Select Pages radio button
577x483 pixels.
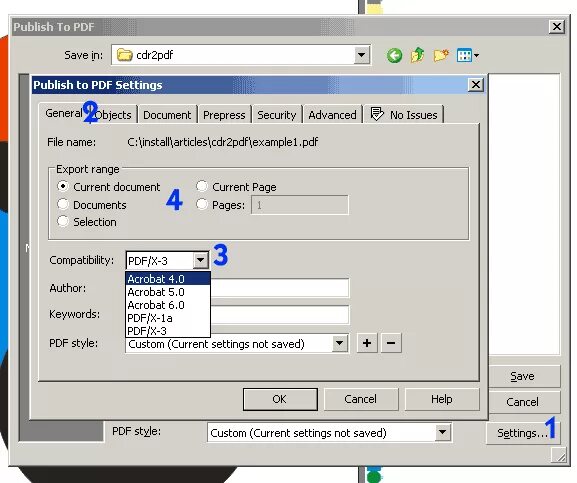pyautogui.click(x=202, y=204)
